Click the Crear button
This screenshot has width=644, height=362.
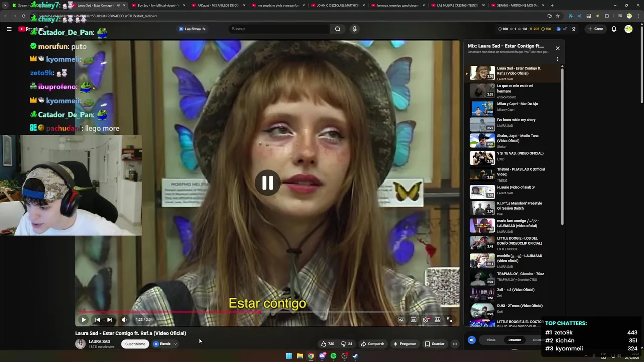595,29
